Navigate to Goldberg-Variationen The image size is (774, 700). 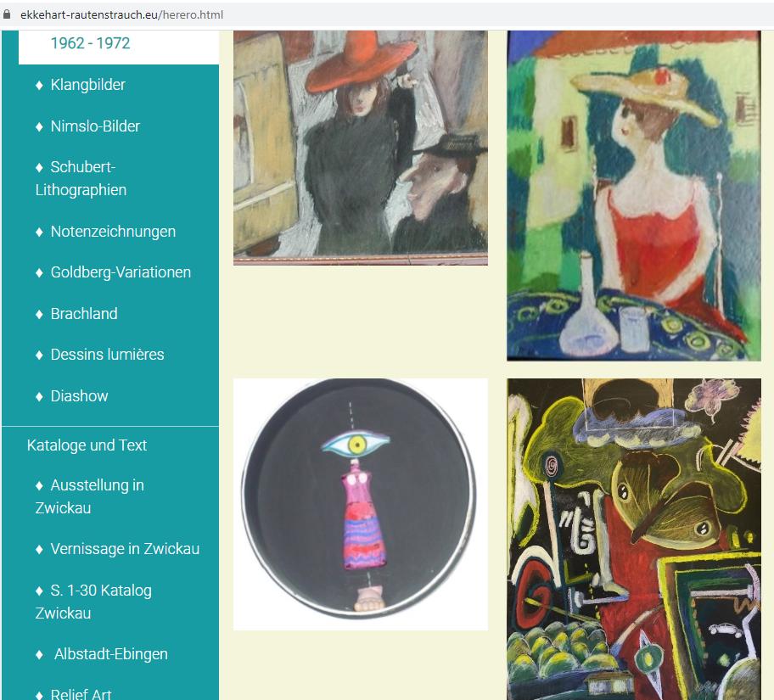121,272
